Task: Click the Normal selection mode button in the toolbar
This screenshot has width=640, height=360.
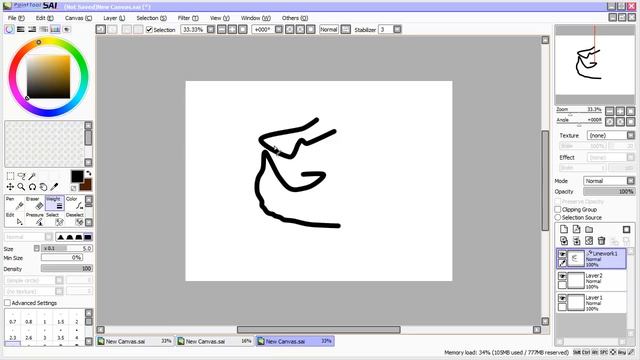Action: (x=329, y=29)
